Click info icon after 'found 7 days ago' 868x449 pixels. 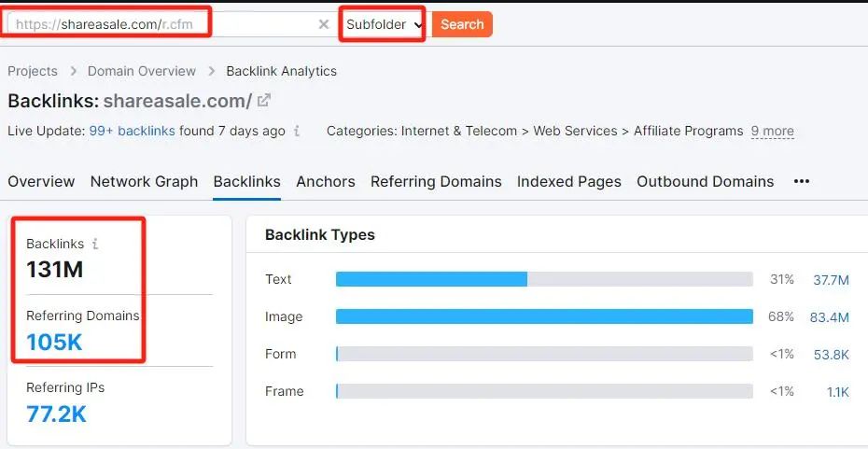(x=298, y=132)
